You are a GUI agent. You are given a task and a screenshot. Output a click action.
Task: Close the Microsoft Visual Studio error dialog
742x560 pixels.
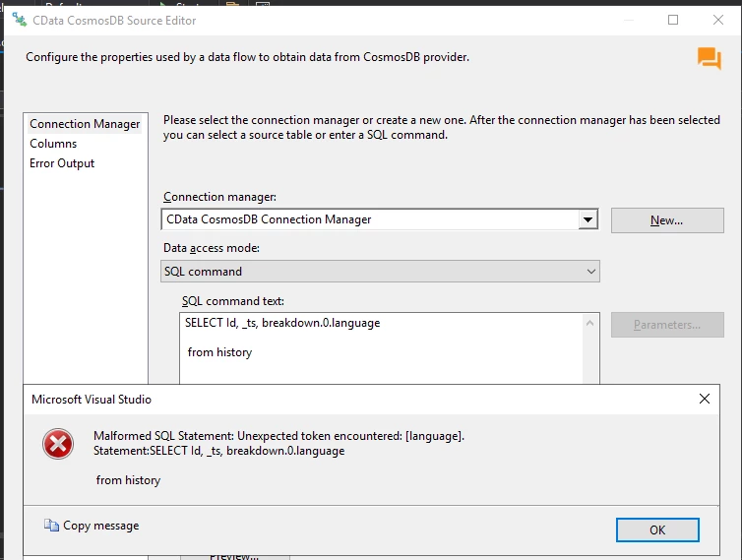[705, 399]
